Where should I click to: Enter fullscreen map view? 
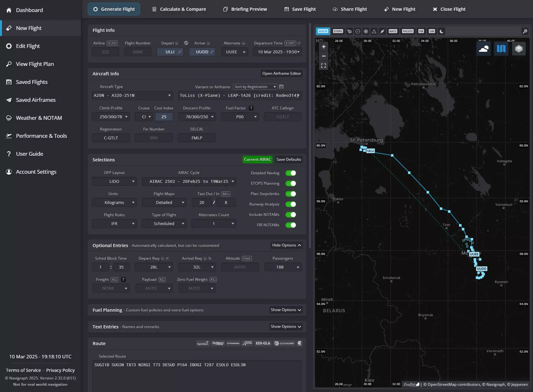point(324,66)
